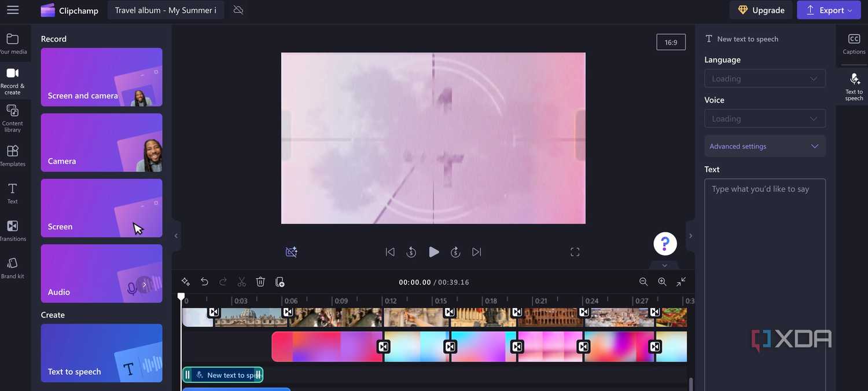Open Text sidebar tab
The width and height of the screenshot is (868, 391).
(13, 193)
